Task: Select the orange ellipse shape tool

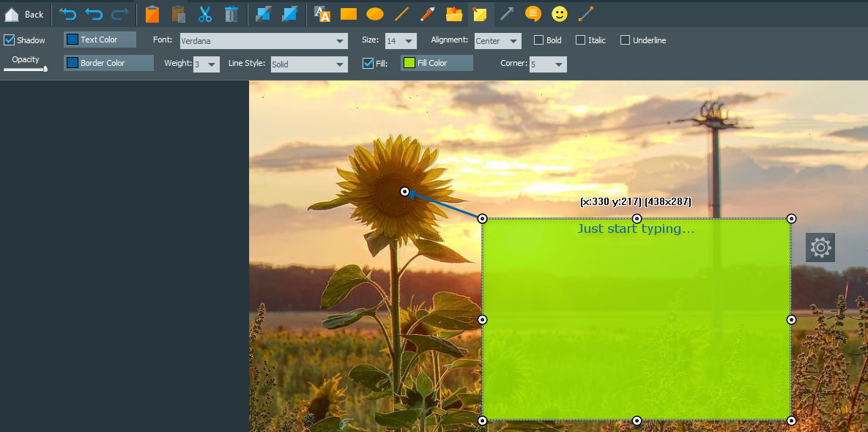Action: click(x=374, y=14)
